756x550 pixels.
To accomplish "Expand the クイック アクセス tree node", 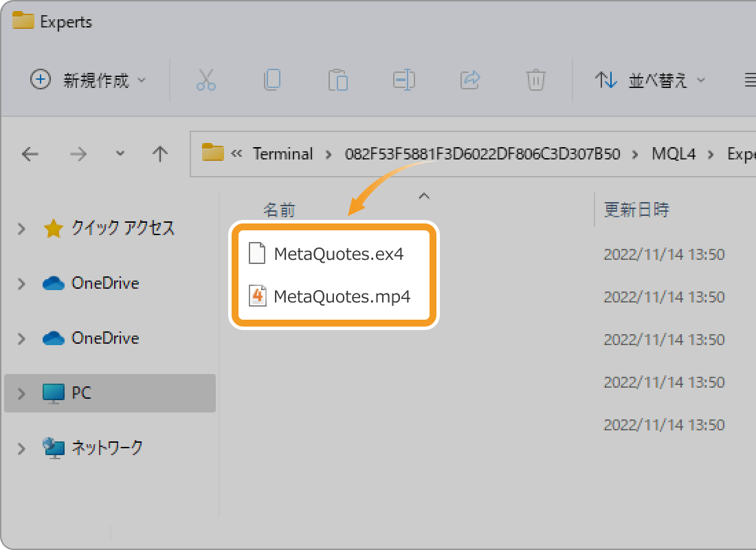I will [x=21, y=229].
